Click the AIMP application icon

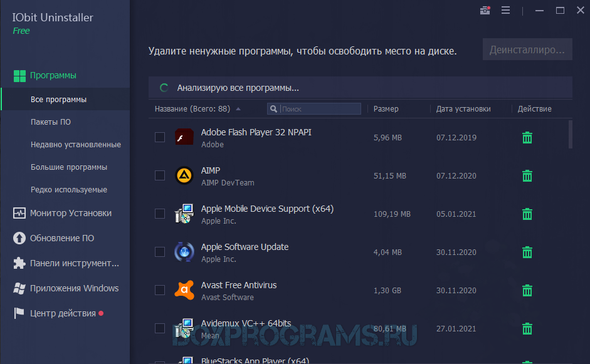click(x=184, y=175)
